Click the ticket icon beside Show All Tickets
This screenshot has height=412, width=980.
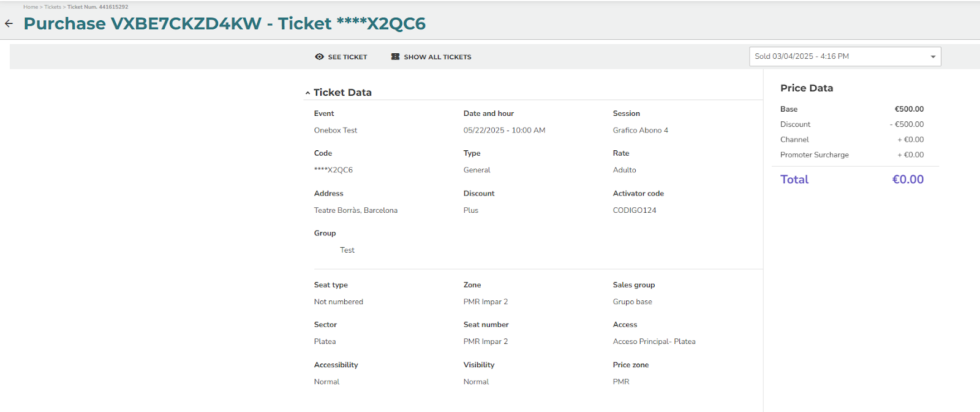pos(396,56)
